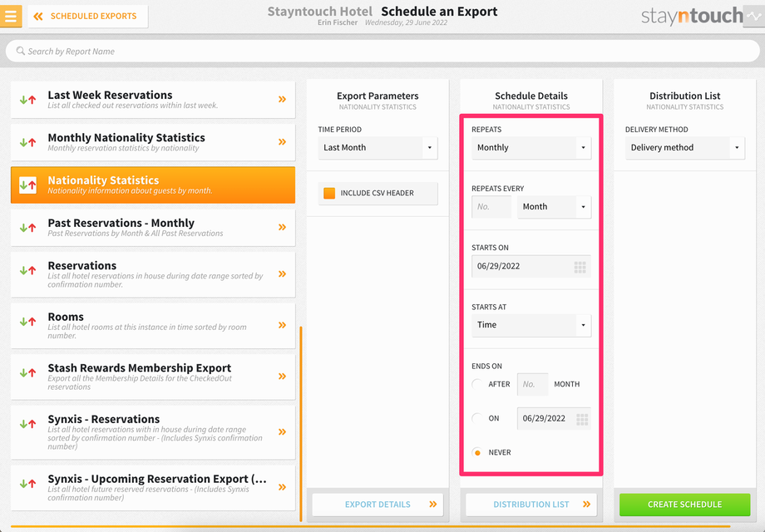Click Repeats Every number field

point(491,207)
